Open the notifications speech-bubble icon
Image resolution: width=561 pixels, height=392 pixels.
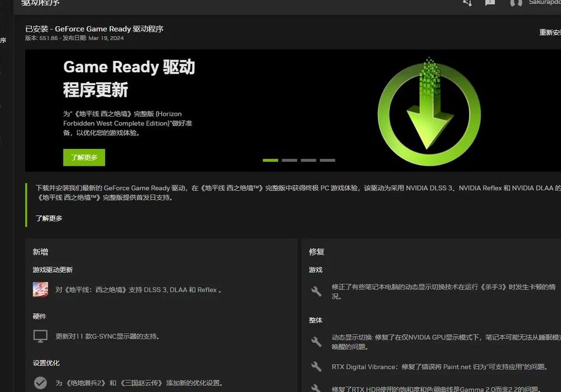(490, 2)
